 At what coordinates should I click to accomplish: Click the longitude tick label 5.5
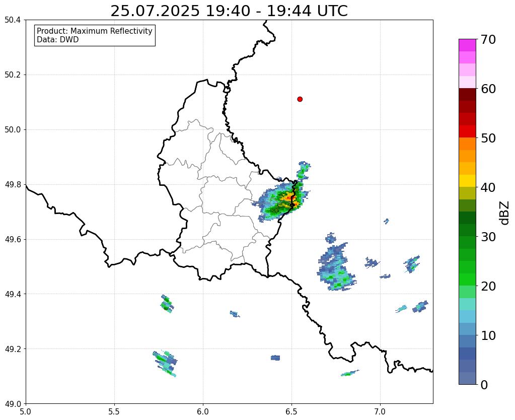(114, 412)
